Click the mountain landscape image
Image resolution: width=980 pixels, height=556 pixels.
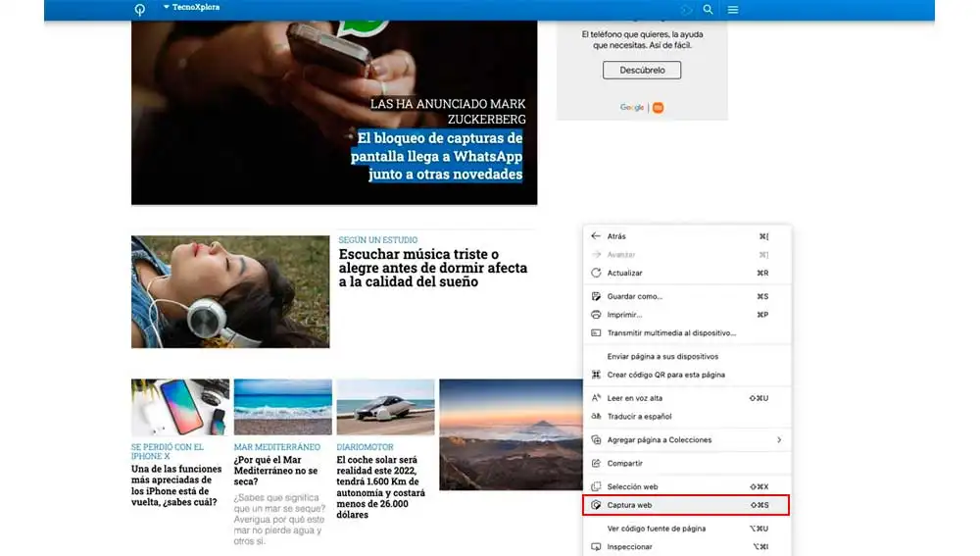click(x=511, y=434)
